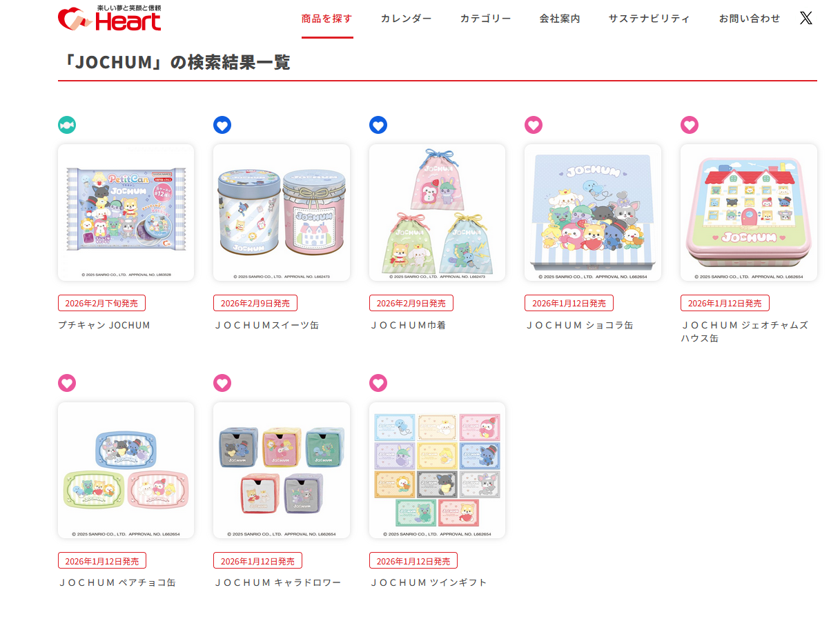Go to 会社案内 page
The image size is (840, 630).
[560, 19]
